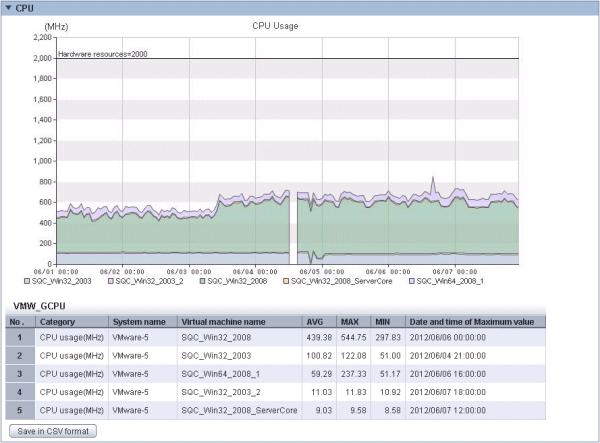Click the AVG value 11.03
The height and width of the screenshot is (443, 600).
point(321,392)
